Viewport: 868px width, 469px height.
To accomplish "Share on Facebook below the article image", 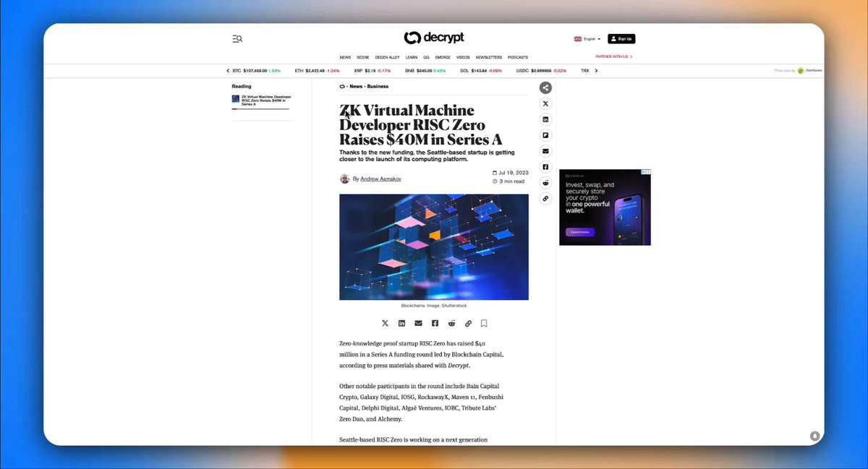I will tap(435, 323).
